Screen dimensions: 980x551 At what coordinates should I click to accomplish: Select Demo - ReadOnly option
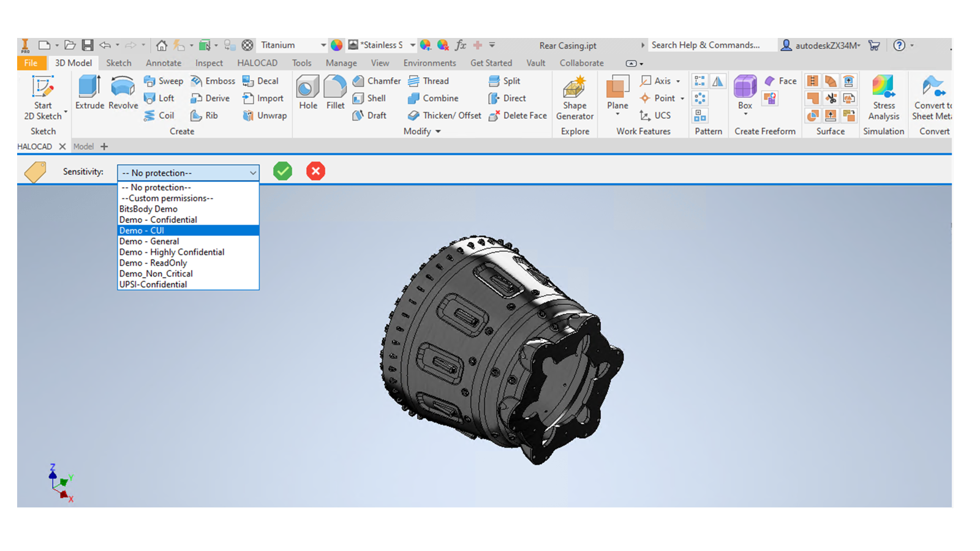click(188, 263)
